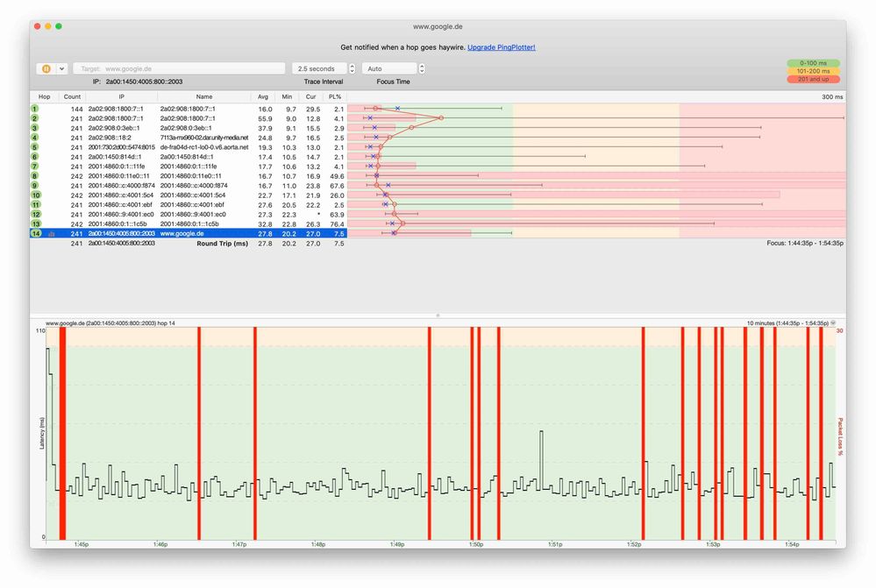Viewport: 876px width, 588px height.
Task: Click the tall latency spike near 1:51p
Action: click(541, 458)
